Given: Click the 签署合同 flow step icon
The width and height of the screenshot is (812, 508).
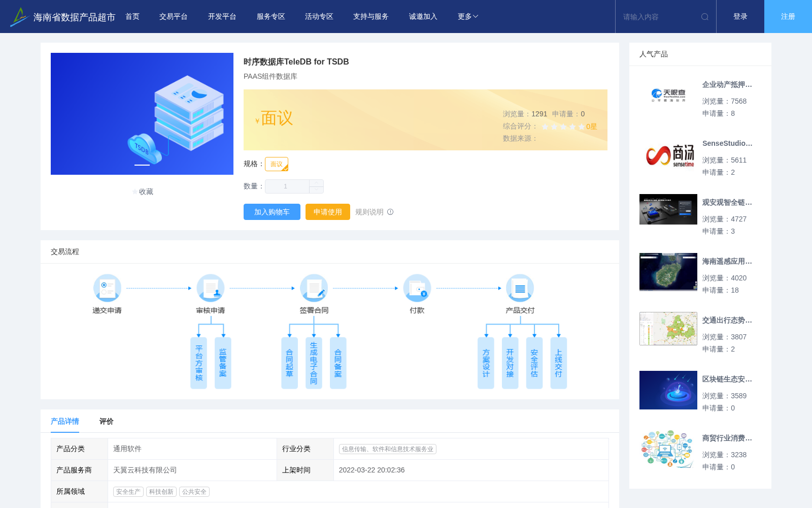Looking at the screenshot, I should (x=314, y=288).
